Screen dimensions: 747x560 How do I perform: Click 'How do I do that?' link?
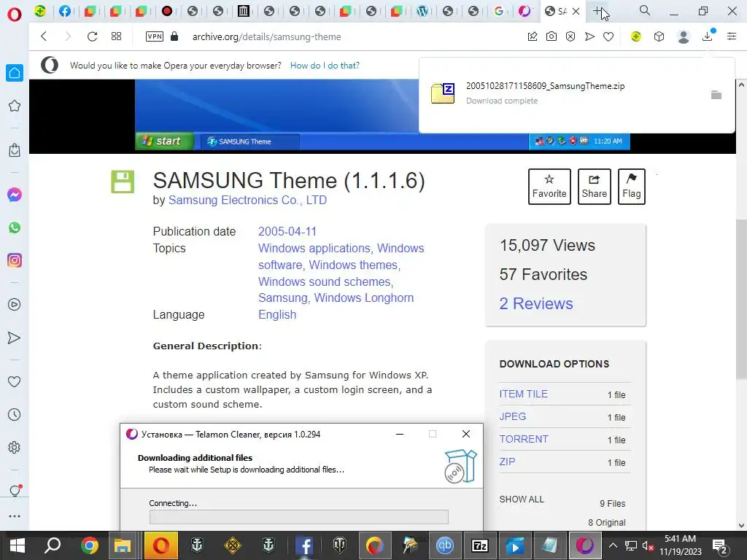click(x=325, y=65)
